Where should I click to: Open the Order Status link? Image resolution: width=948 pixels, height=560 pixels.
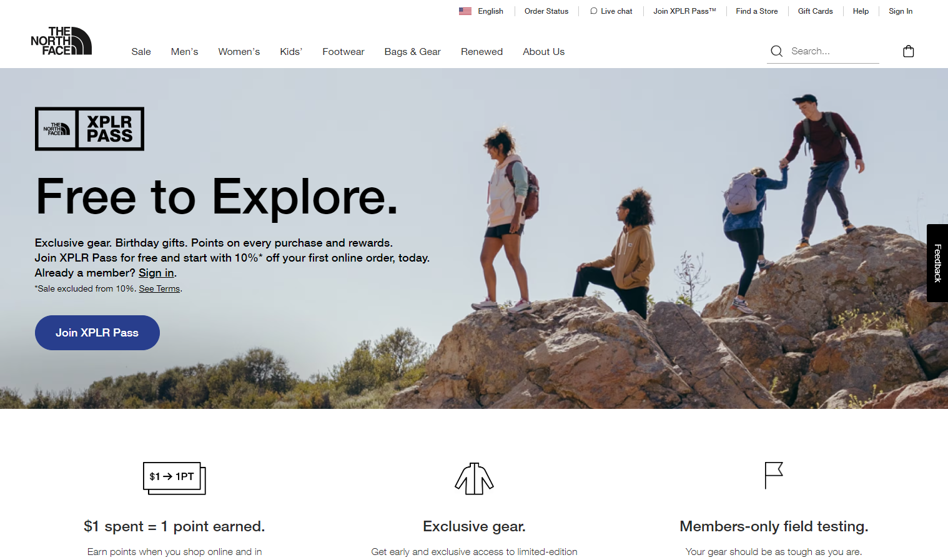coord(546,11)
